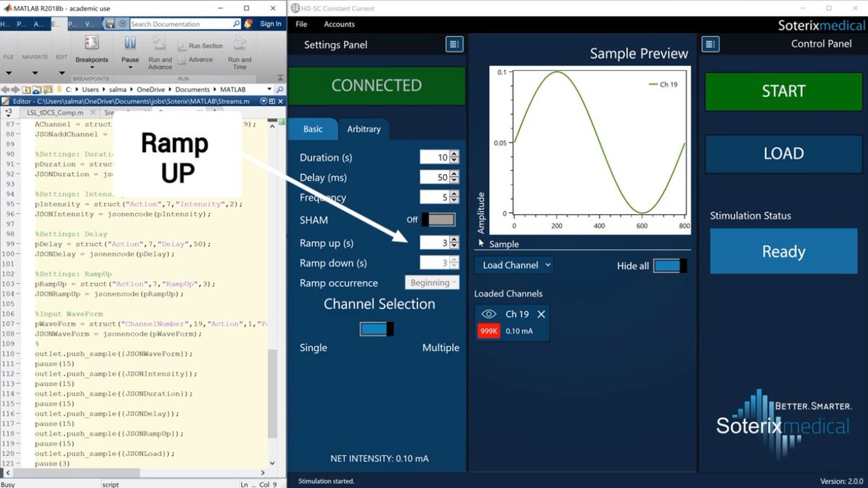Viewport: 868px width, 488px height.
Task: Click the Ramp up (s) input field
Action: pyautogui.click(x=435, y=243)
